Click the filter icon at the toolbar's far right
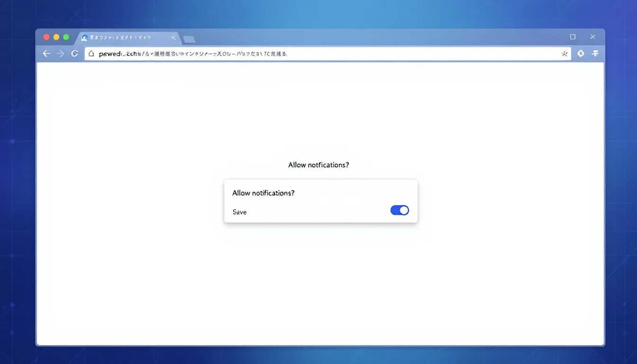 595,54
